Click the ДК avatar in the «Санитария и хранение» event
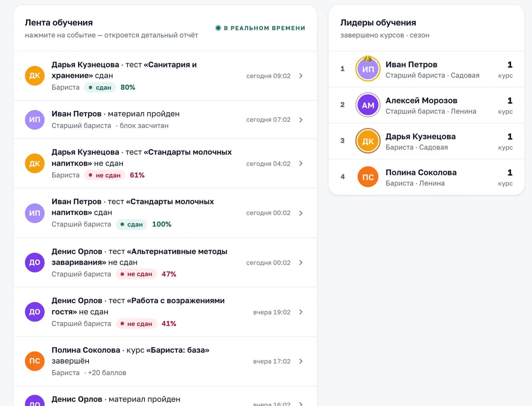This screenshot has height=406, width=532. [35, 75]
